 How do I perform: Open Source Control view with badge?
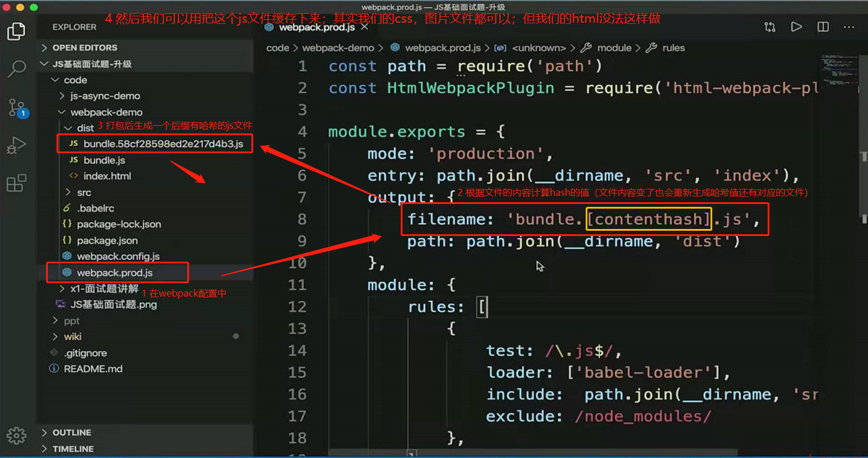[x=16, y=107]
